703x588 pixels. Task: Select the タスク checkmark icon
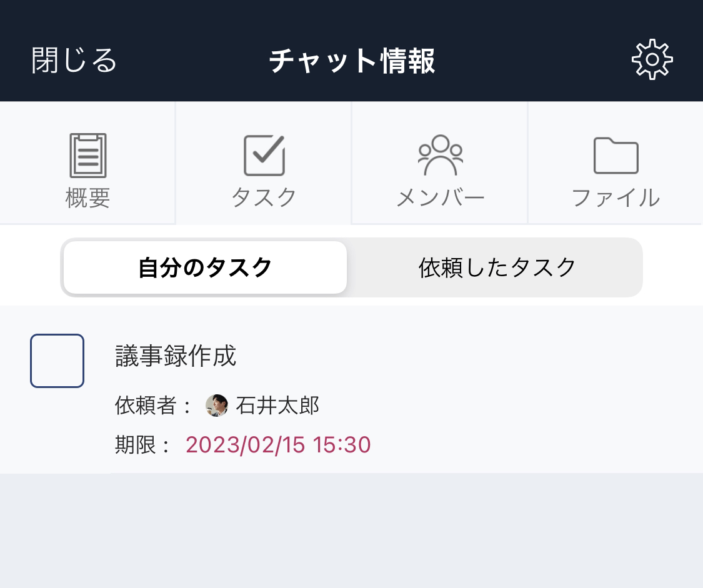(263, 154)
